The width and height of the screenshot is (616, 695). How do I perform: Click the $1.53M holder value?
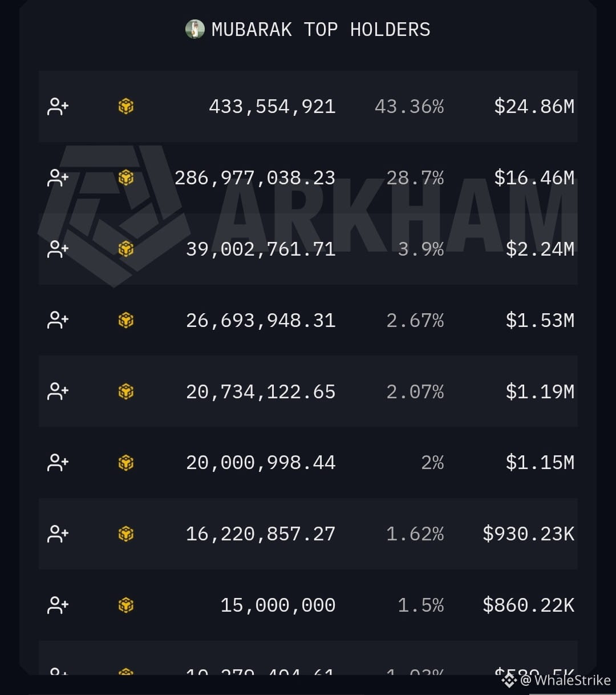(x=540, y=321)
